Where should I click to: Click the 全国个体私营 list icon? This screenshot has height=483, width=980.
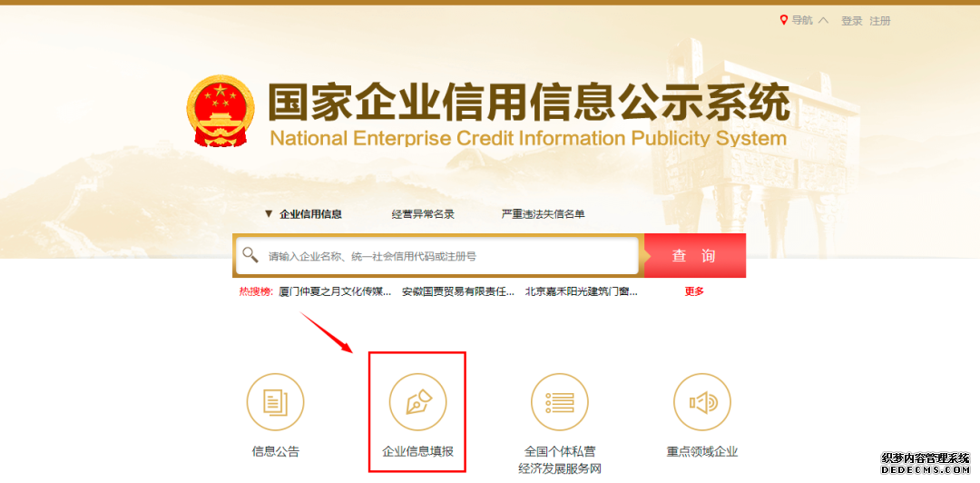pyautogui.click(x=560, y=401)
